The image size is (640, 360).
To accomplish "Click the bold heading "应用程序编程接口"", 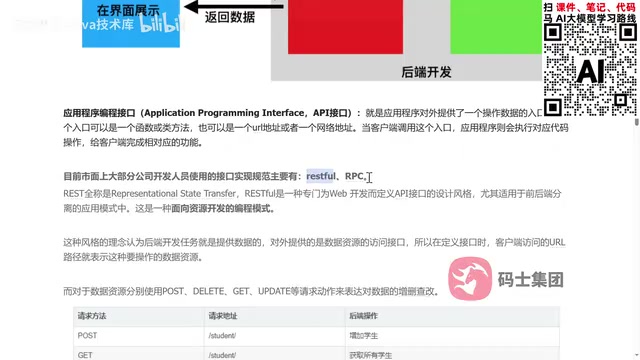I will pyautogui.click(x=99, y=113).
